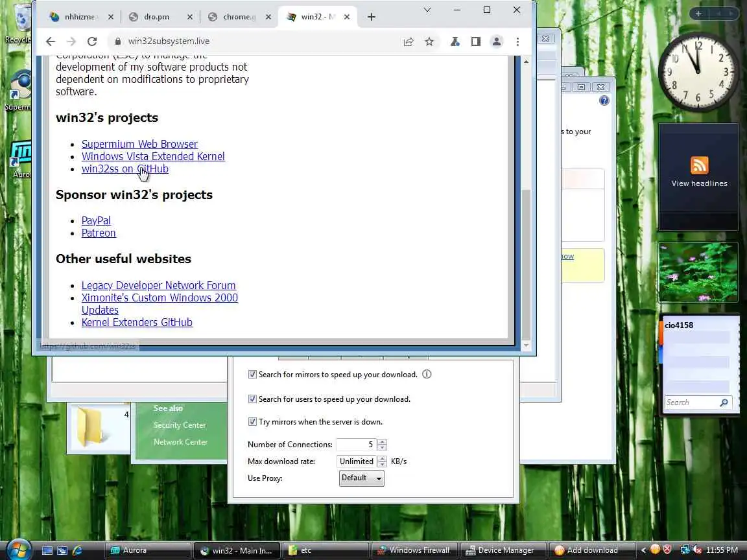Bookmark this page with the star
747x560 pixels.
pyautogui.click(x=429, y=42)
